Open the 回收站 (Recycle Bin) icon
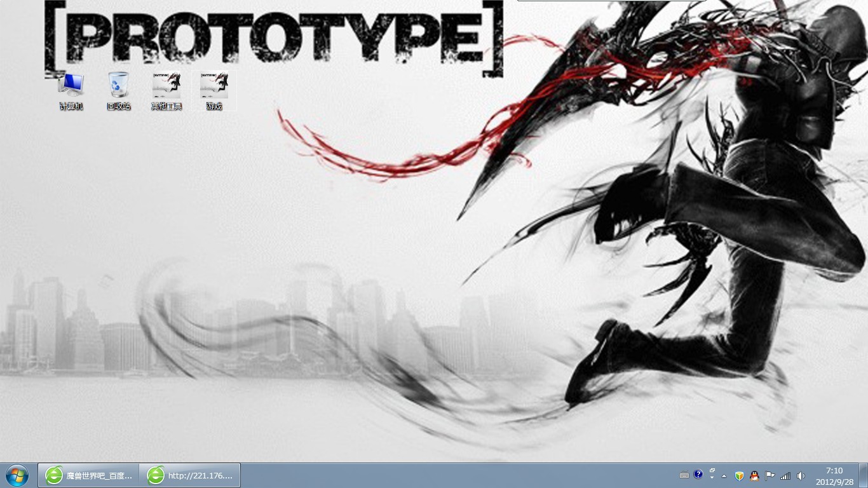Screen dimensions: 868x488 119,91
